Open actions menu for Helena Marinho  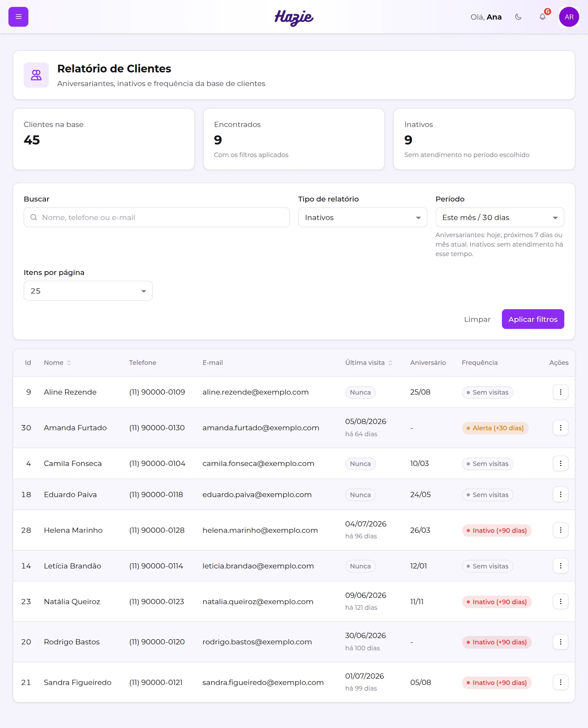tap(560, 530)
